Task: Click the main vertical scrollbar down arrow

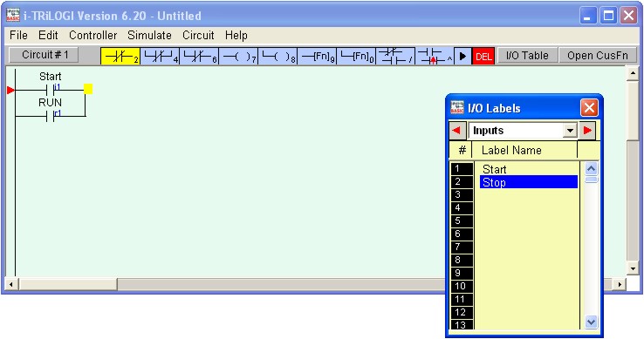Action: tap(633, 268)
